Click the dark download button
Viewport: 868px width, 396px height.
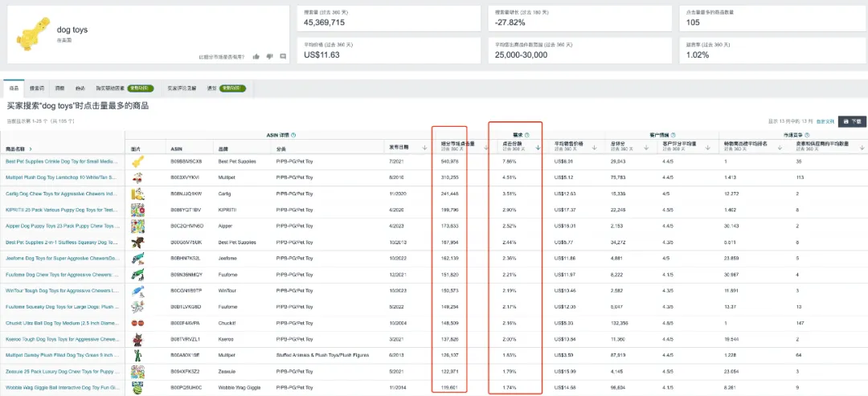(852, 121)
